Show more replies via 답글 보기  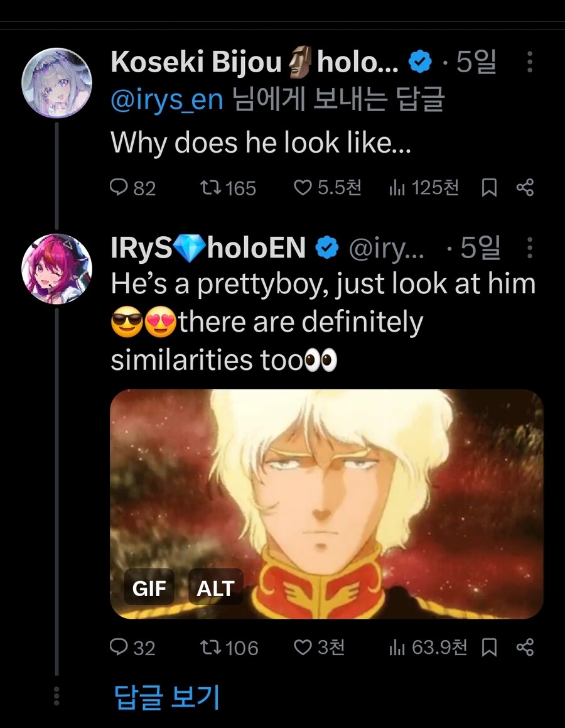click(166, 697)
